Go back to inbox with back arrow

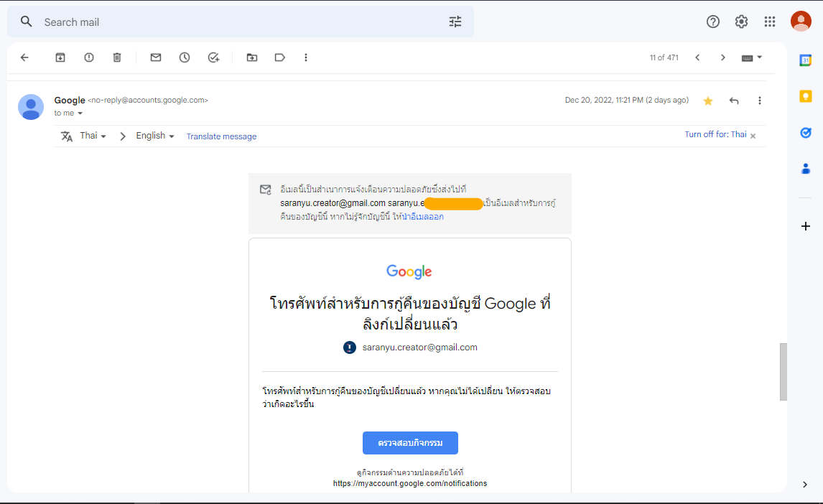(24, 57)
